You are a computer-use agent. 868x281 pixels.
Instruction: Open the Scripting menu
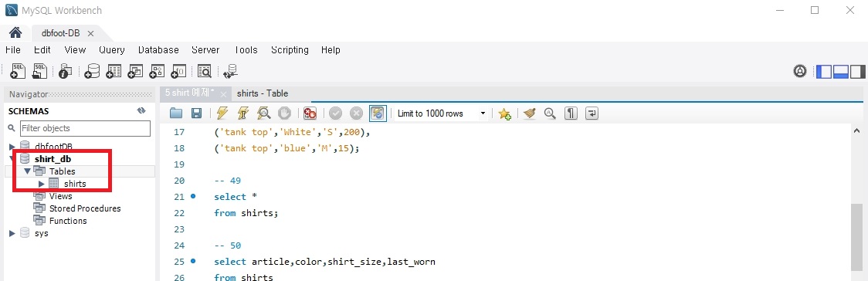coord(290,49)
